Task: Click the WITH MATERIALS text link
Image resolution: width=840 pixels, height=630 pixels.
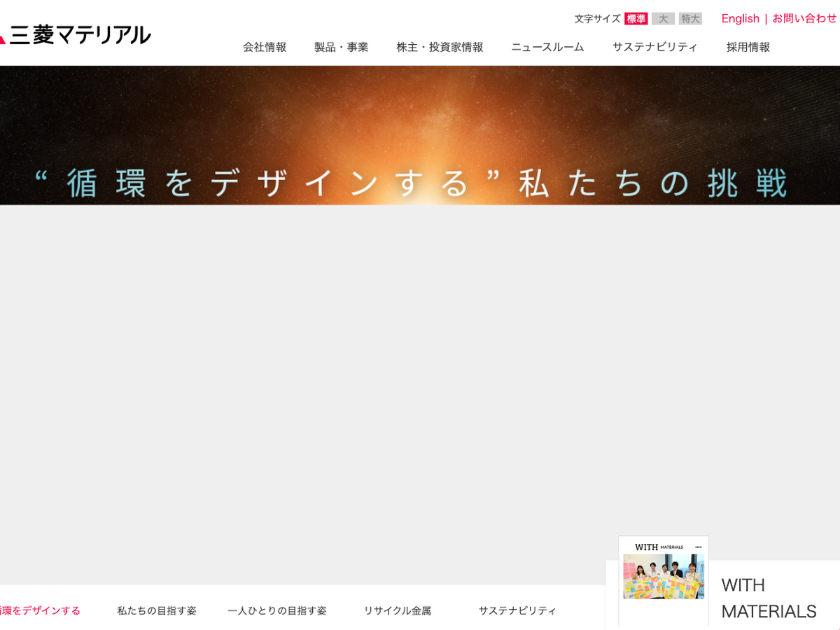Action: click(x=769, y=598)
